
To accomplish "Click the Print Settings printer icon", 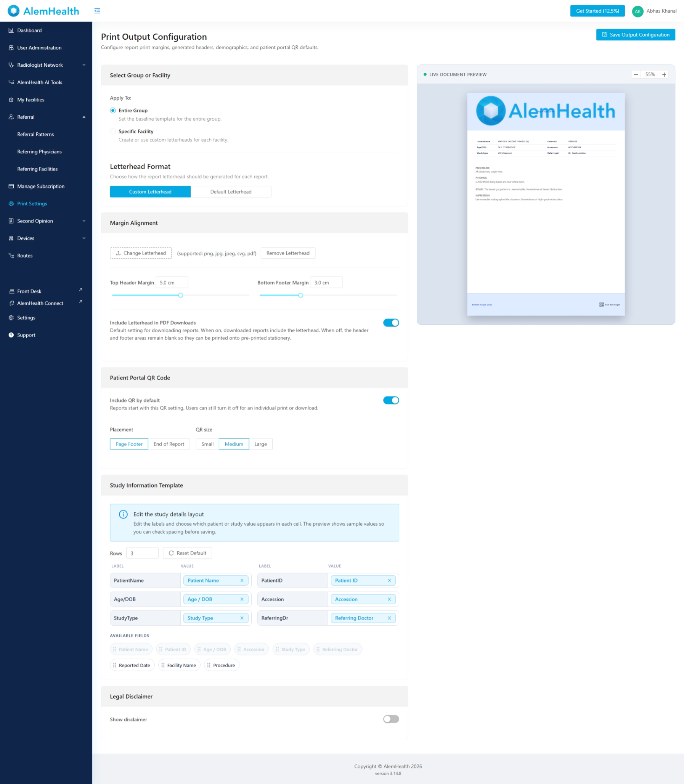I will tap(11, 204).
